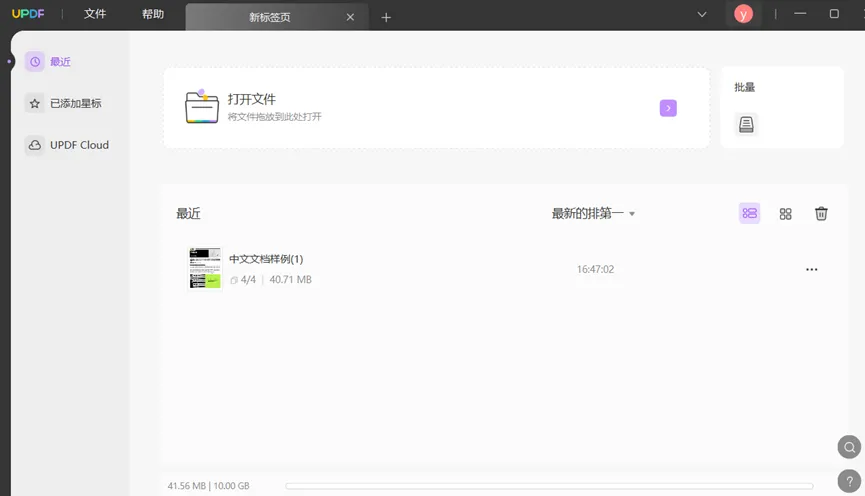Close the 新标签页 tab
This screenshot has width=865, height=496.
click(350, 17)
